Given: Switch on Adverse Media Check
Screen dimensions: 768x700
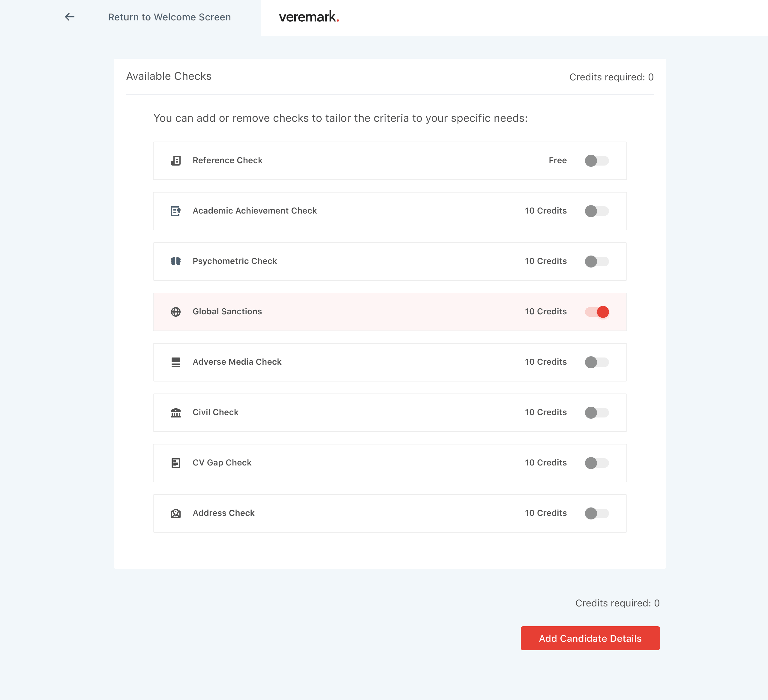Looking at the screenshot, I should tap(597, 362).
